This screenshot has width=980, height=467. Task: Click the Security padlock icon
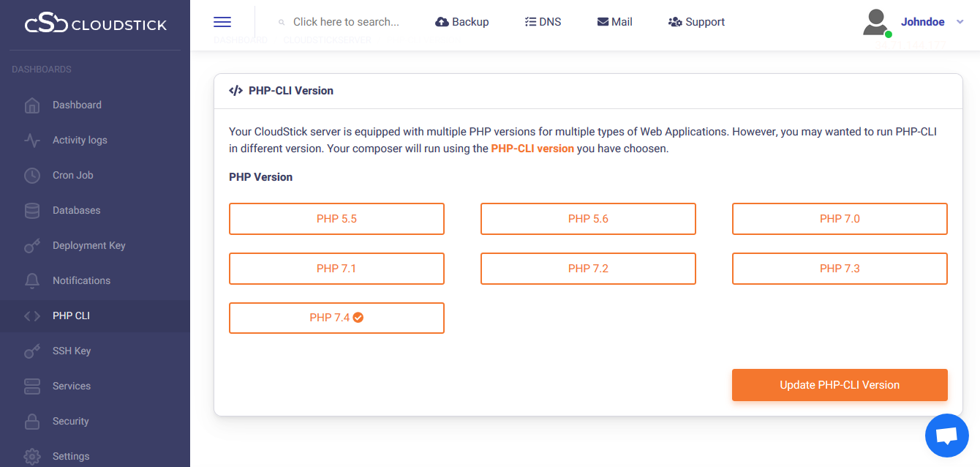[x=32, y=422]
